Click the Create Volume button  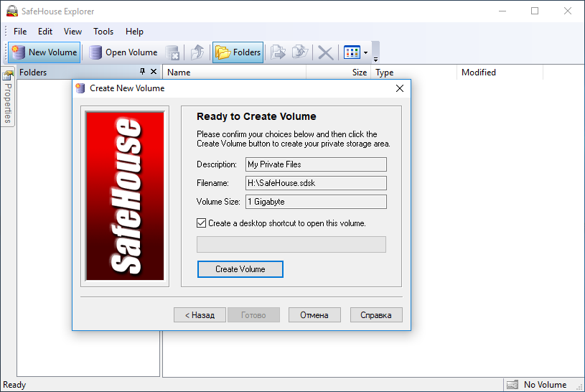(x=240, y=269)
